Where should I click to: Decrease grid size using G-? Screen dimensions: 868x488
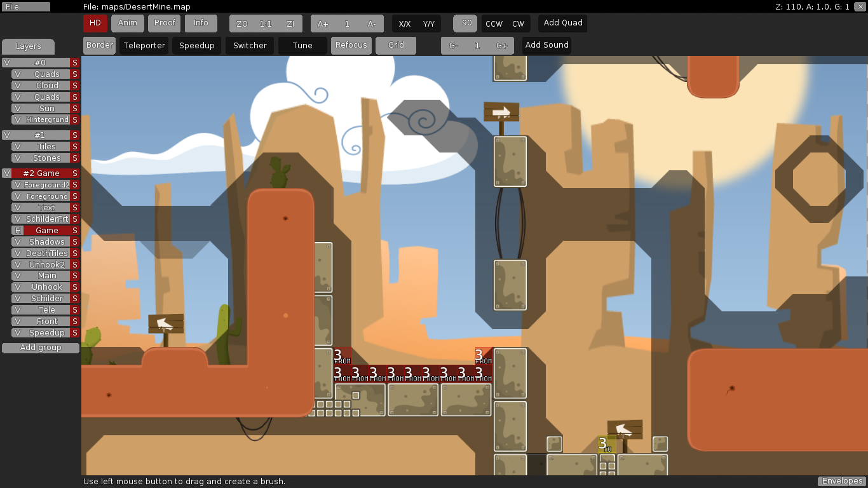tap(454, 45)
